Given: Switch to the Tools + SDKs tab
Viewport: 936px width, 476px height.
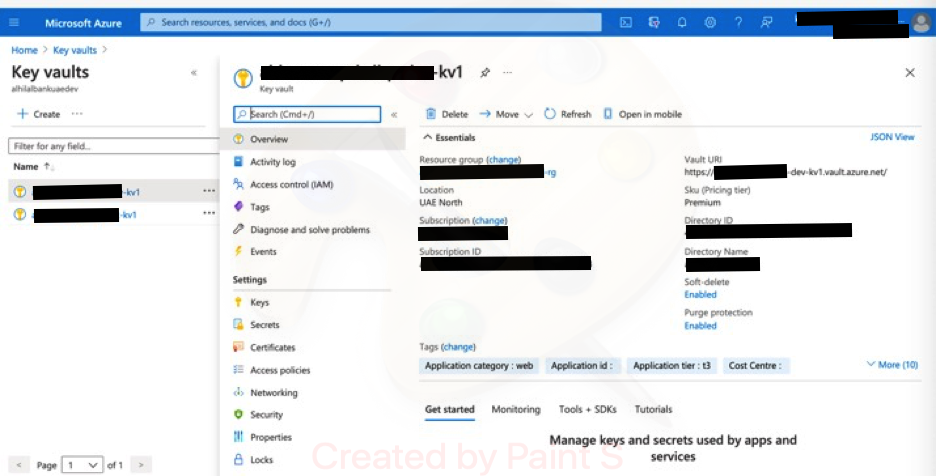Looking at the screenshot, I should point(587,409).
